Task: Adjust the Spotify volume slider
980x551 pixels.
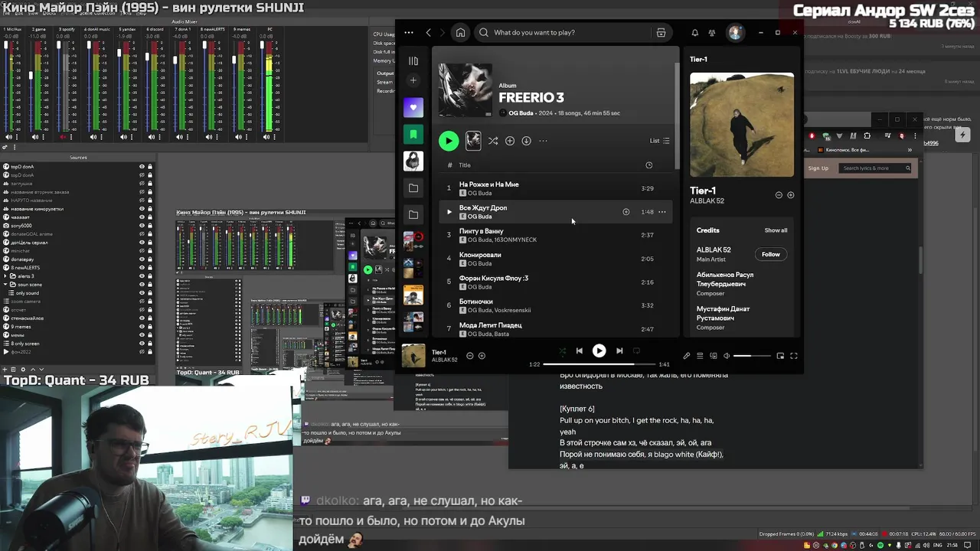Action: point(752,356)
